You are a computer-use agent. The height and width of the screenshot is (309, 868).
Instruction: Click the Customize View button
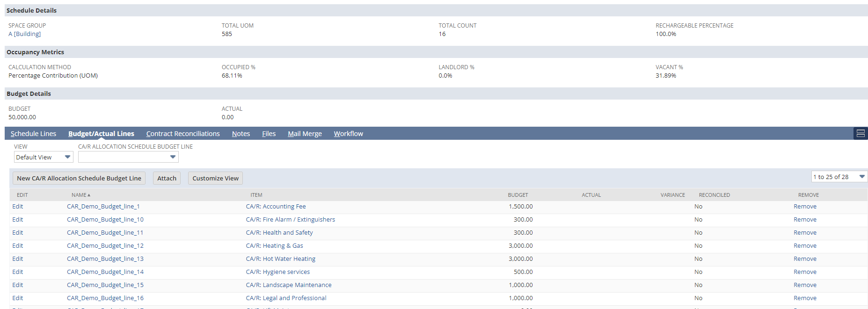coord(215,178)
